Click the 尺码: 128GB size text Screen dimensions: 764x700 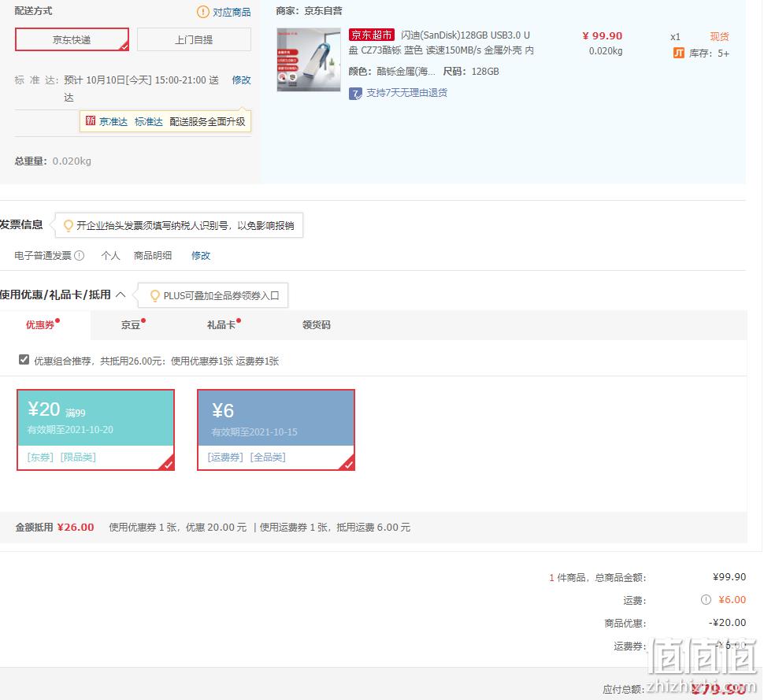click(x=471, y=71)
